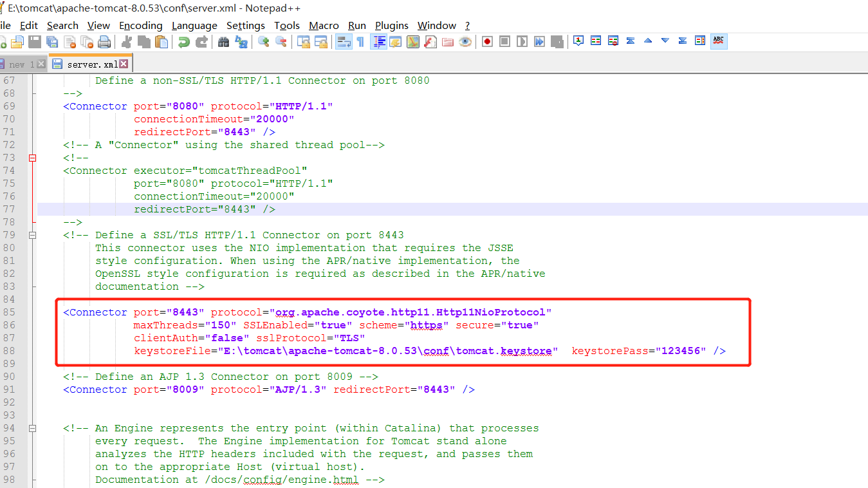Toggle file monitoring with the eye icon

pyautogui.click(x=465, y=42)
